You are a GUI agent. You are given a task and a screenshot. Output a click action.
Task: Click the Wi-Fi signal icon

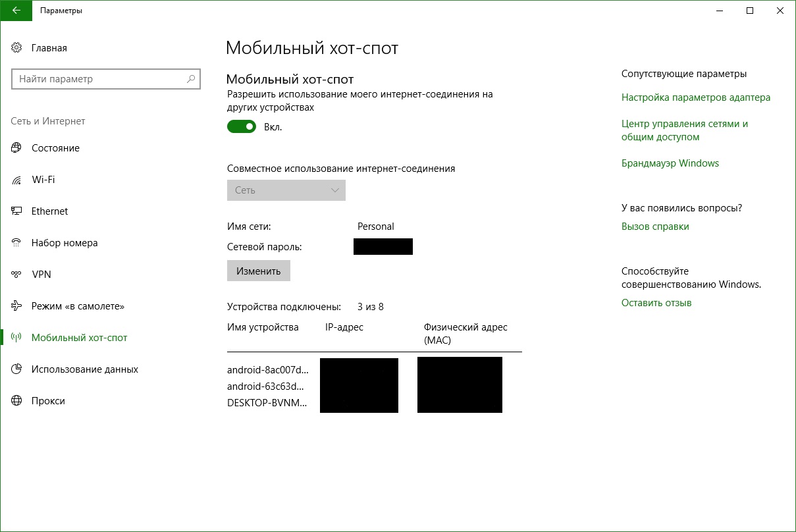click(17, 180)
